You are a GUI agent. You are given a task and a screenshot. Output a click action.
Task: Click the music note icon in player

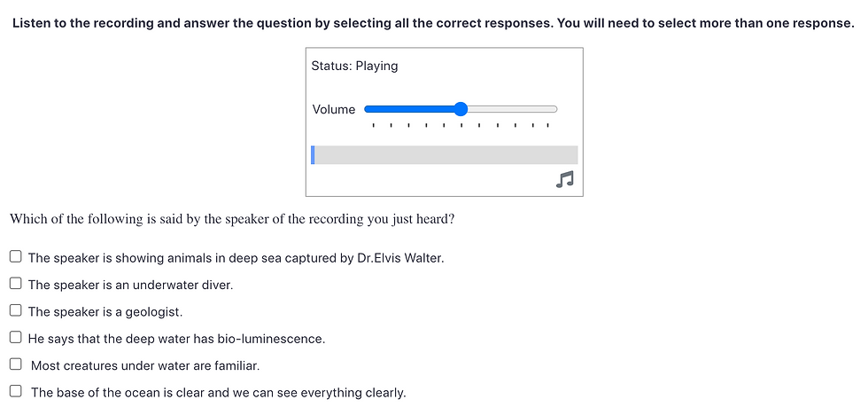[565, 178]
